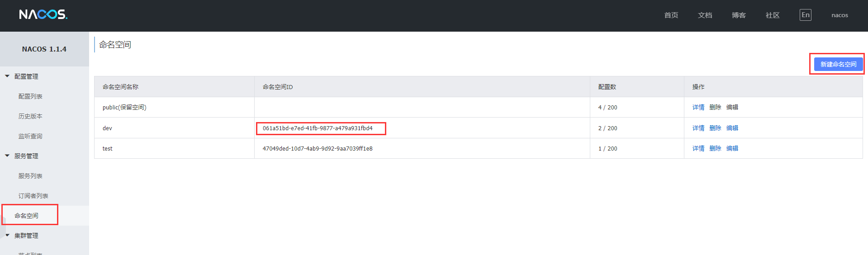
Task: Click the 命名空间 page title
Action: [x=115, y=44]
